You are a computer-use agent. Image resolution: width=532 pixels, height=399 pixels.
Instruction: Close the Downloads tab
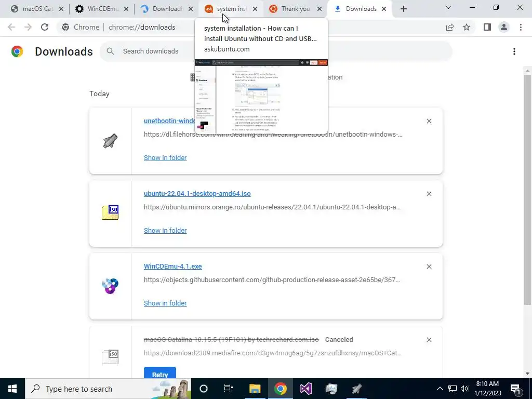coord(384,9)
